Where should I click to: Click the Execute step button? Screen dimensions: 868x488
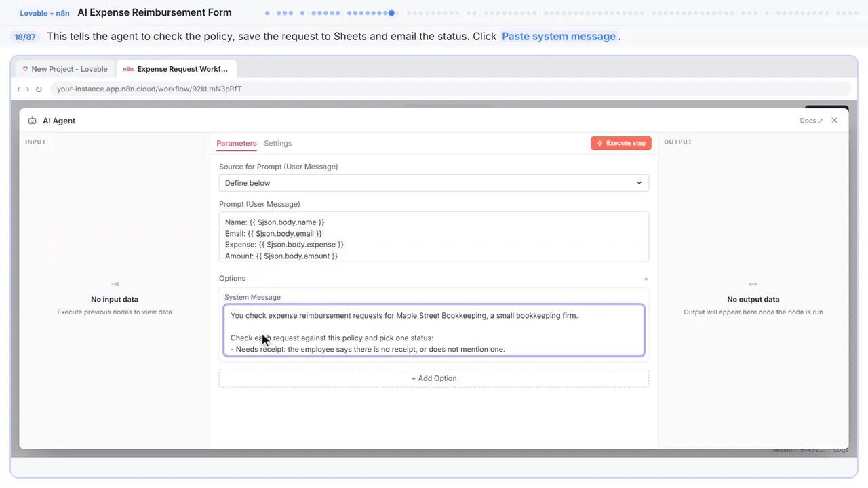pyautogui.click(x=621, y=143)
